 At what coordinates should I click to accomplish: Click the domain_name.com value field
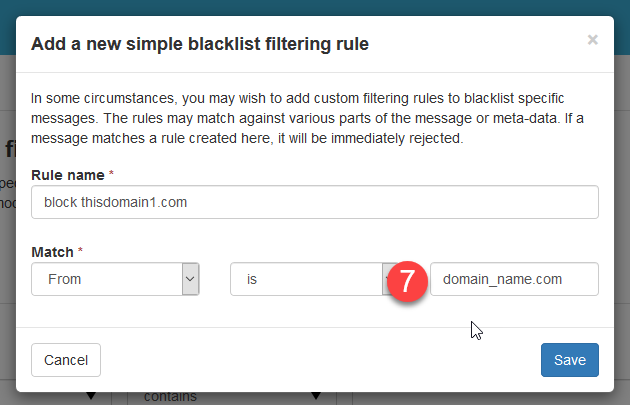click(514, 279)
